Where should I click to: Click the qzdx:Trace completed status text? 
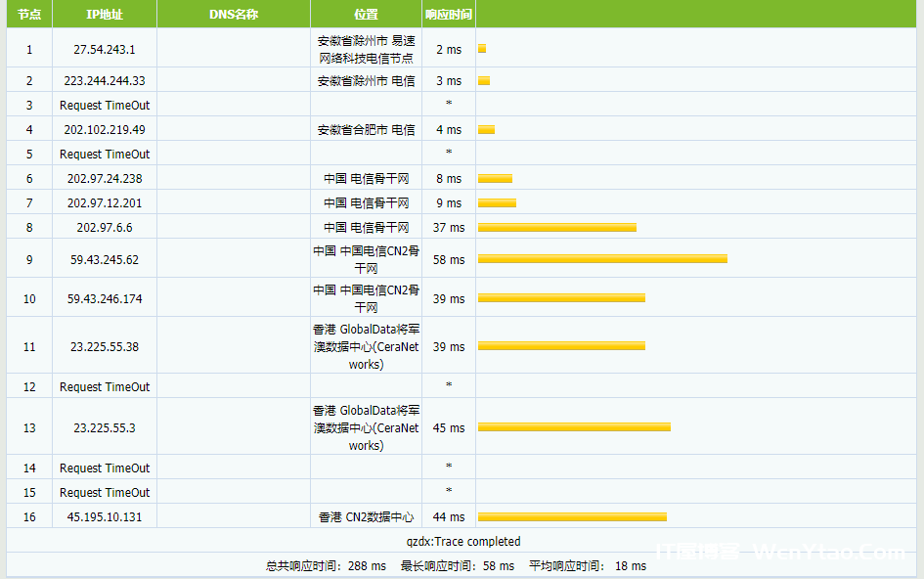click(x=463, y=542)
